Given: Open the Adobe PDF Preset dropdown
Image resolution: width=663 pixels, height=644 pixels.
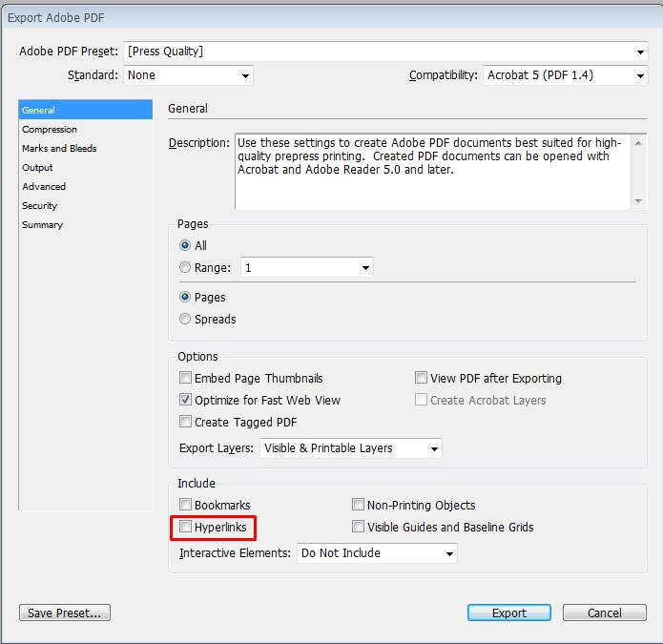Looking at the screenshot, I should (385, 52).
